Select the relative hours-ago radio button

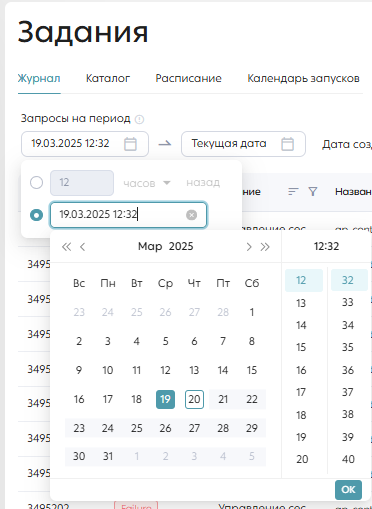[x=36, y=183]
